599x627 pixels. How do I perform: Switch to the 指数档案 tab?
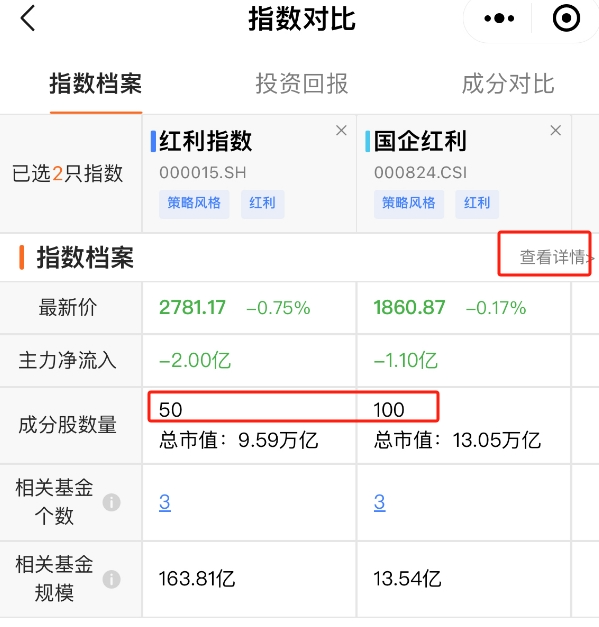96,84
